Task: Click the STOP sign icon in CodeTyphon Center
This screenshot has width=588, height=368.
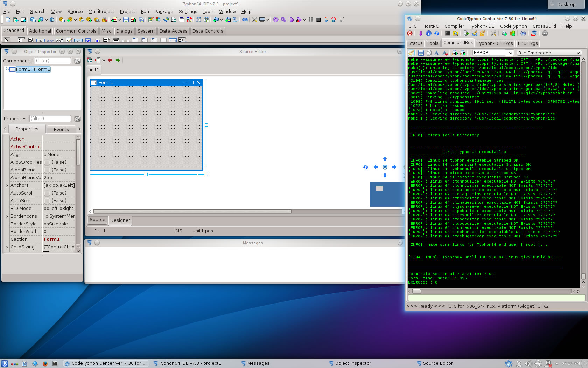Action: (545, 34)
